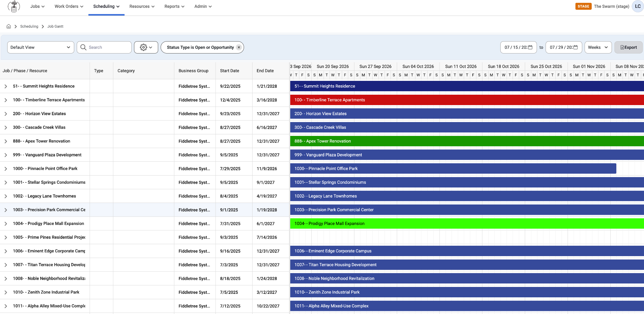Viewport: 644px width, 314px height.
Task: Focus the Search input field
Action: (108, 47)
